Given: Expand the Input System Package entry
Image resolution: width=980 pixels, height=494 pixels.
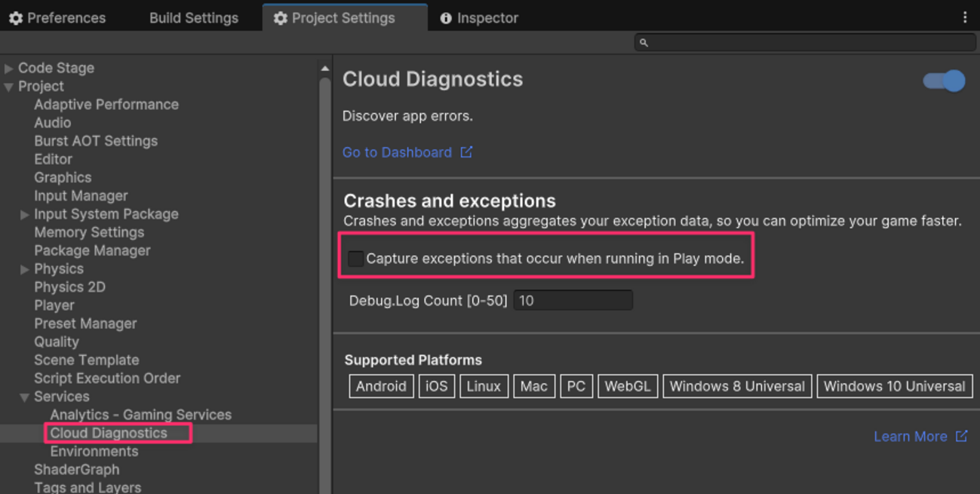Looking at the screenshot, I should click(x=23, y=213).
